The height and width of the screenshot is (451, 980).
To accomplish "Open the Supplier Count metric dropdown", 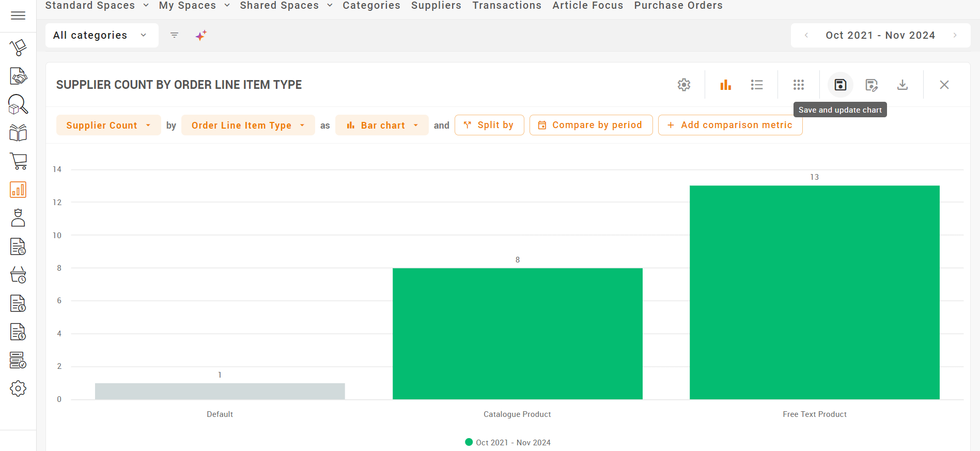I will click(x=108, y=125).
